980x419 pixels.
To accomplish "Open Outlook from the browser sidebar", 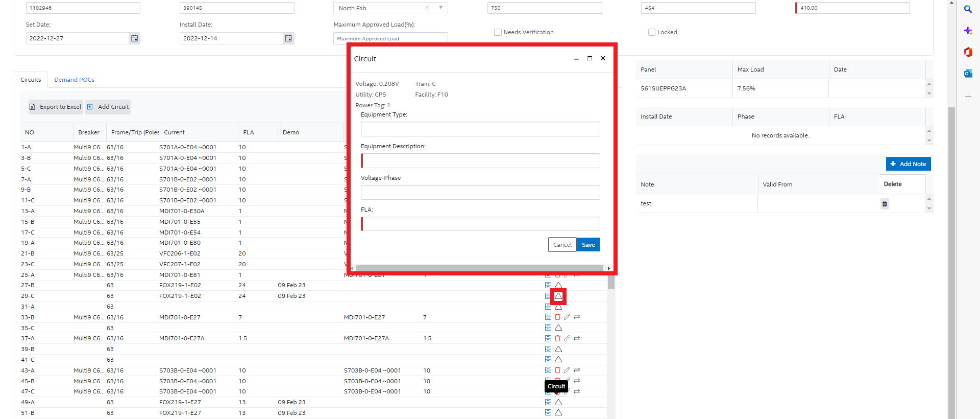I will pyautogui.click(x=968, y=74).
